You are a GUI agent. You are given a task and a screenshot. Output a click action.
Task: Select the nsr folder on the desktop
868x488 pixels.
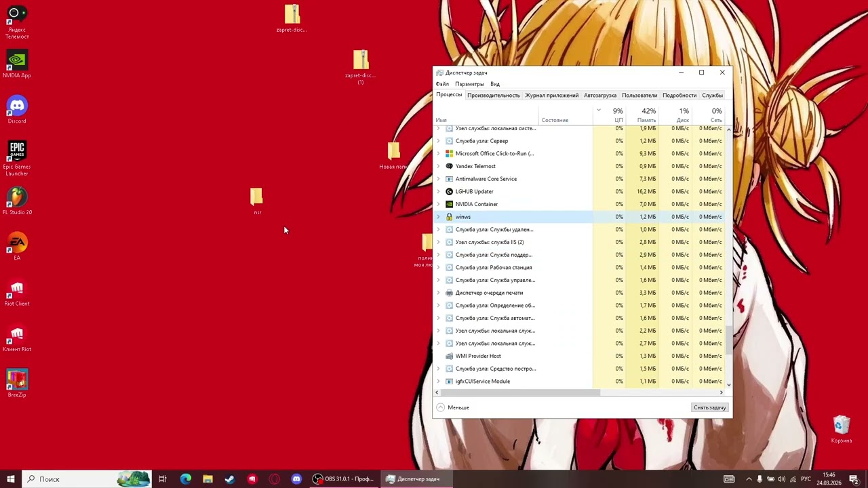click(257, 201)
